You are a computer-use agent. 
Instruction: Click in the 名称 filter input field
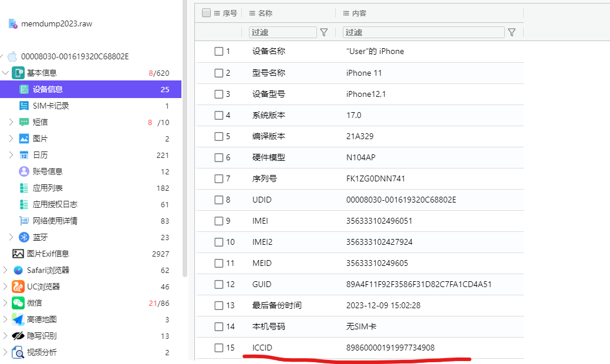click(x=283, y=32)
